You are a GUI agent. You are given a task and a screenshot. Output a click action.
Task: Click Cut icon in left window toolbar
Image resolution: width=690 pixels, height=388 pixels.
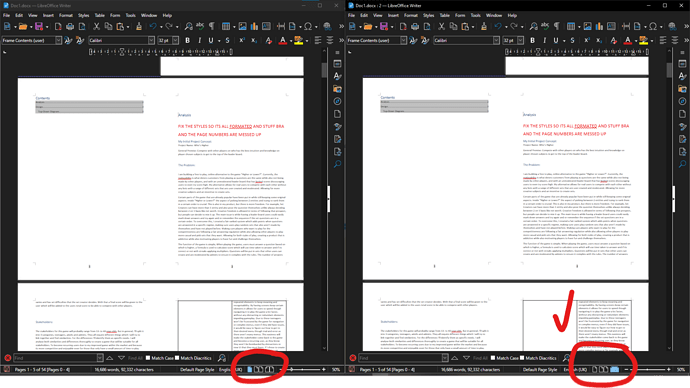pyautogui.click(x=96, y=27)
